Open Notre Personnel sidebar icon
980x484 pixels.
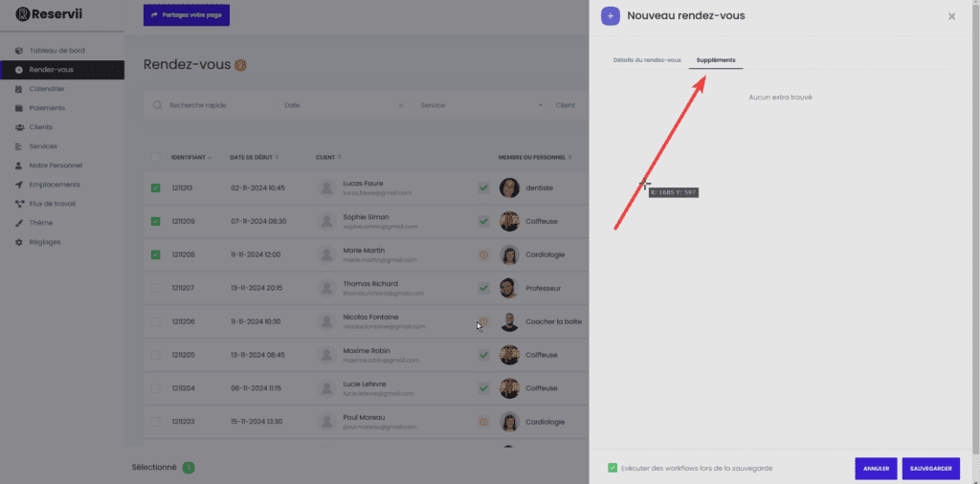click(x=19, y=165)
